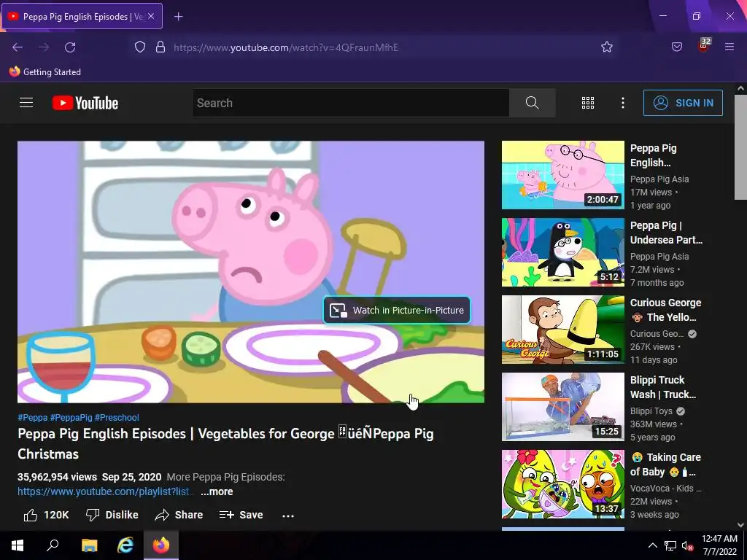Click the #Preschool hashtag

point(117,418)
